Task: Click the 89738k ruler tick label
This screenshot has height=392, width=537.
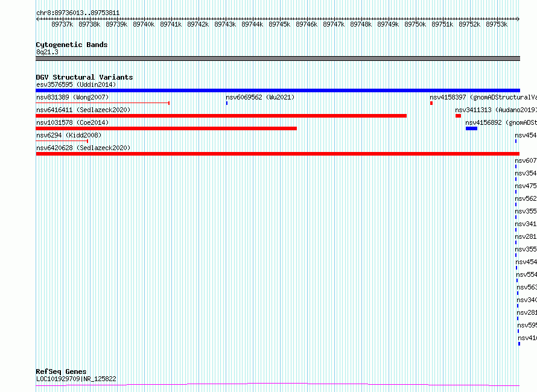Action: tap(89, 24)
